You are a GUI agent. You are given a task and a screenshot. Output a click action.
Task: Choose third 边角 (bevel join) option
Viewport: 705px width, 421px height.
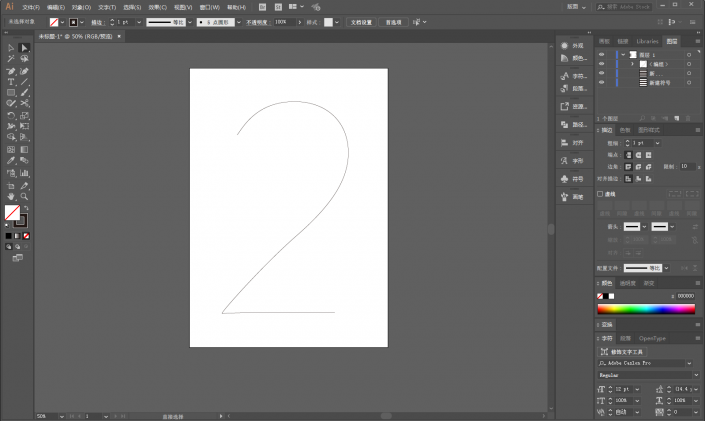[x=648, y=167]
